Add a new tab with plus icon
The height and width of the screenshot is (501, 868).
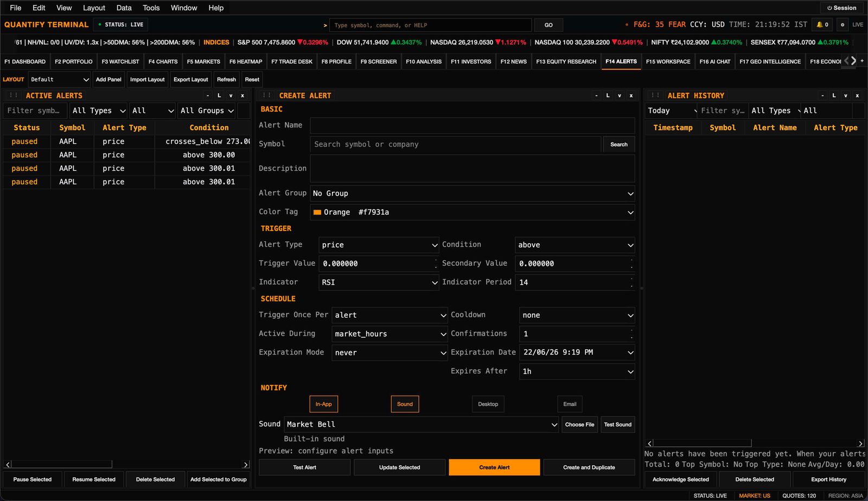pyautogui.click(x=862, y=61)
